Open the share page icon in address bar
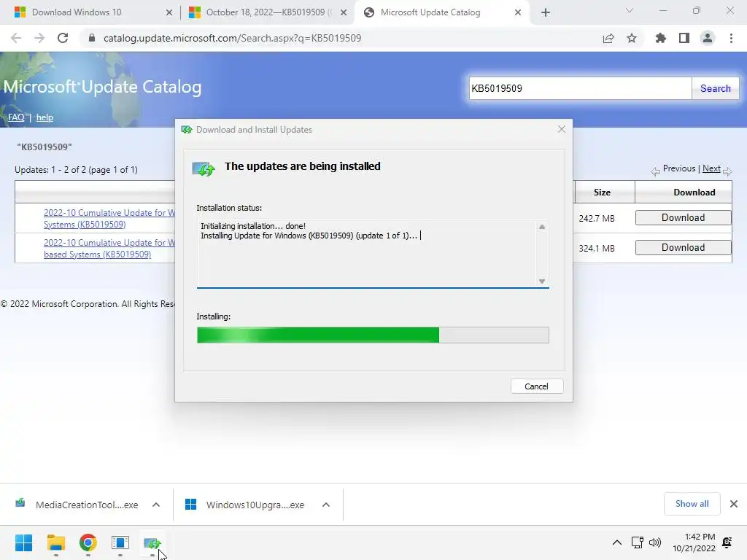The height and width of the screenshot is (560, 747). (608, 38)
